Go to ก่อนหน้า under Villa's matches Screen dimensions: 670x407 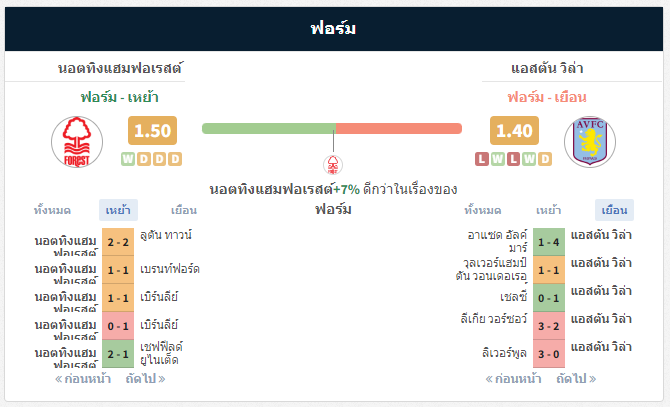pyautogui.click(x=513, y=379)
